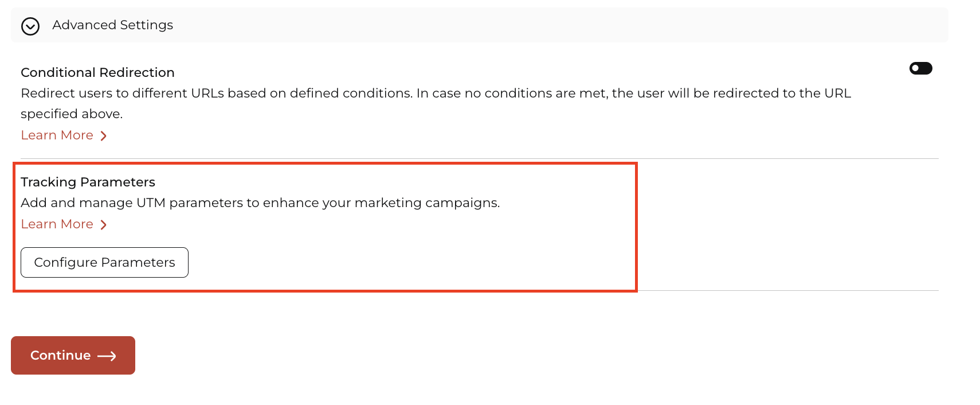This screenshot has width=980, height=405.
Task: Click the red Continue button
Action: pyautogui.click(x=73, y=355)
